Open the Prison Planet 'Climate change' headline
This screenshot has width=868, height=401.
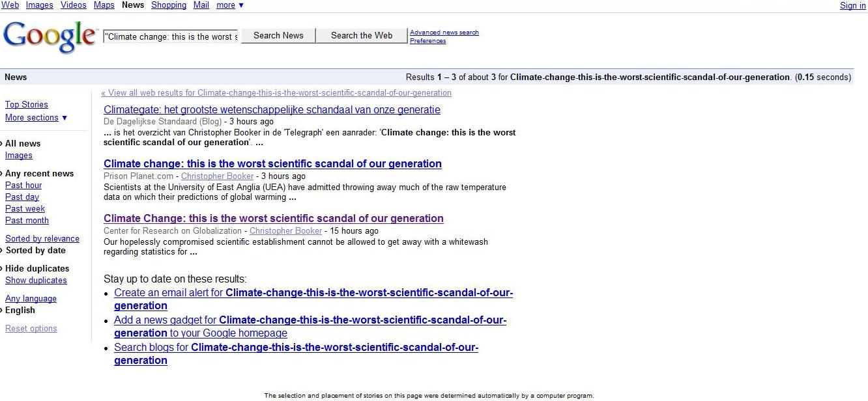point(272,164)
